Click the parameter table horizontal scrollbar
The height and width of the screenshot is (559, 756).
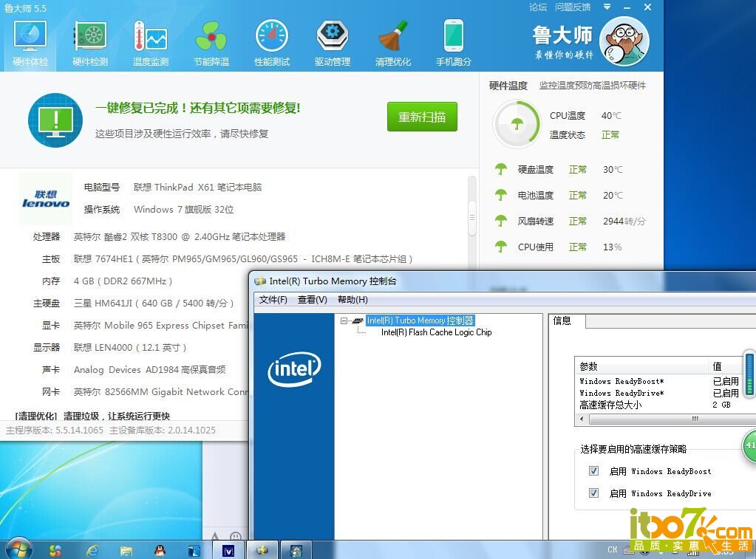tap(694, 419)
